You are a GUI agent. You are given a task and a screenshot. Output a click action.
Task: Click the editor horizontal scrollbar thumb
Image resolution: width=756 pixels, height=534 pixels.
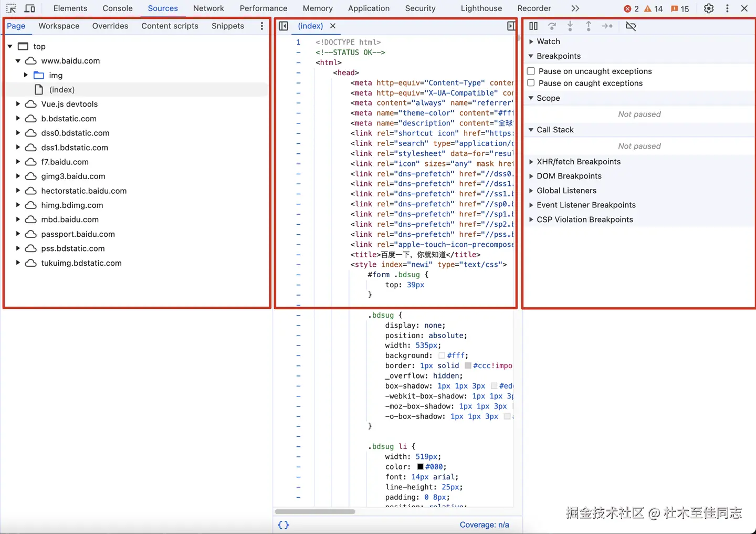(315, 511)
